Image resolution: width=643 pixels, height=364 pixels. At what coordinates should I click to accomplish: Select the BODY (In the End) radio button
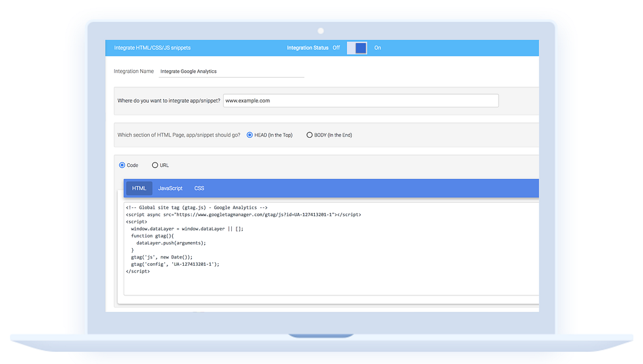click(x=309, y=135)
